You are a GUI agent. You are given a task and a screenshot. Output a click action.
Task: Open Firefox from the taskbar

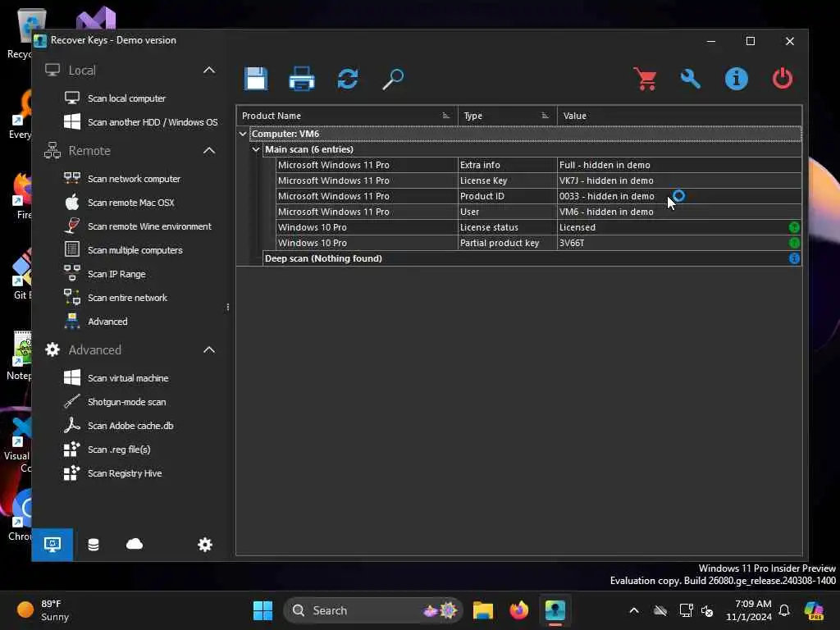point(518,610)
